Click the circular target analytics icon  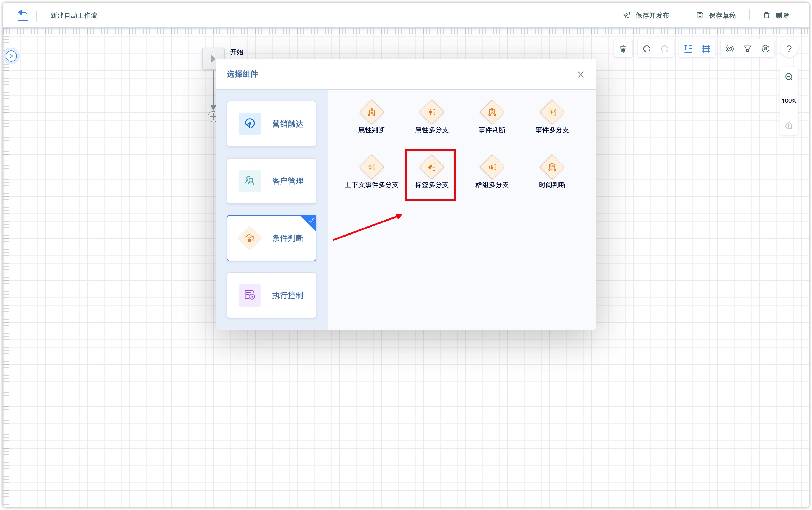[729, 49]
